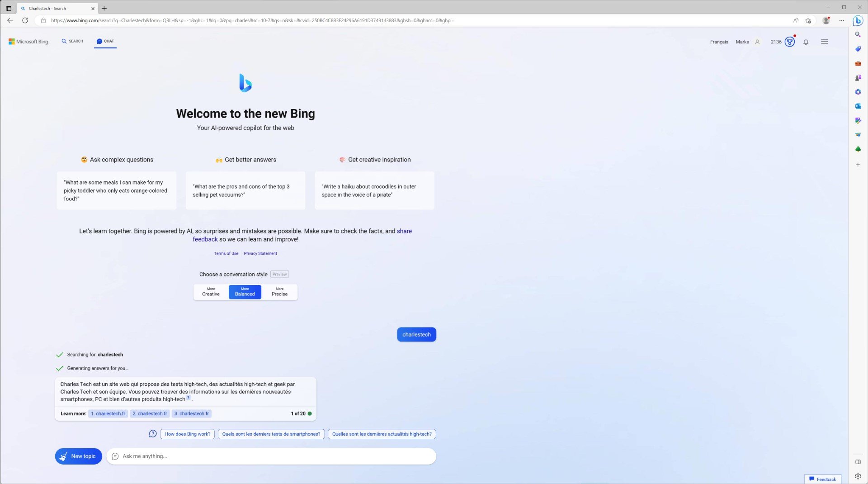Open a new browser tab

(x=104, y=8)
